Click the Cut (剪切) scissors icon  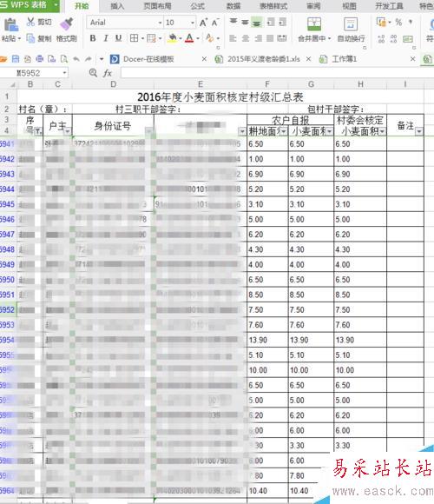[x=30, y=22]
